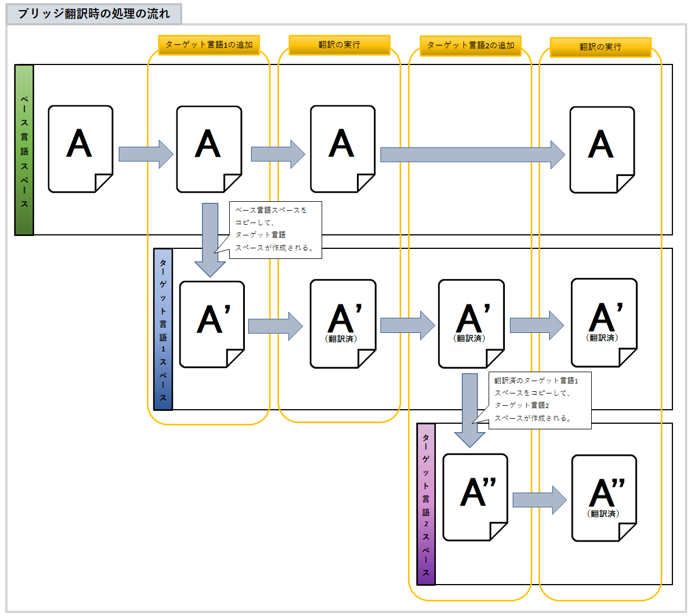
Task: Click "翻訳の実行" header following ターゲット言語2の追加
Action: click(x=600, y=47)
